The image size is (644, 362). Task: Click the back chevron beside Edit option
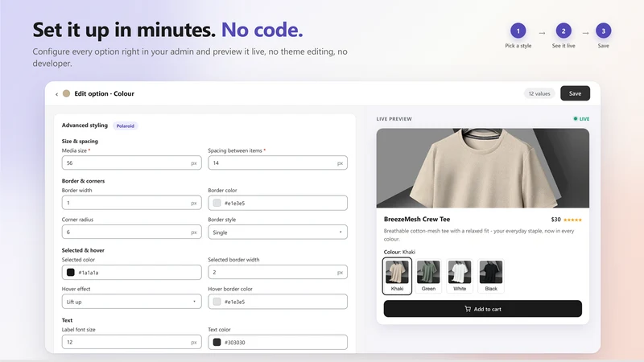pyautogui.click(x=56, y=94)
